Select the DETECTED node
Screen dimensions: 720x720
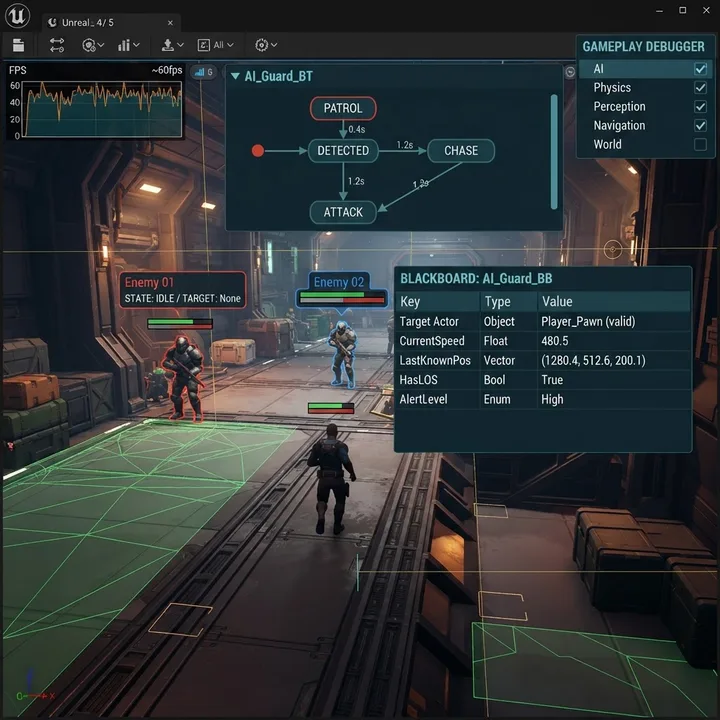pos(343,151)
